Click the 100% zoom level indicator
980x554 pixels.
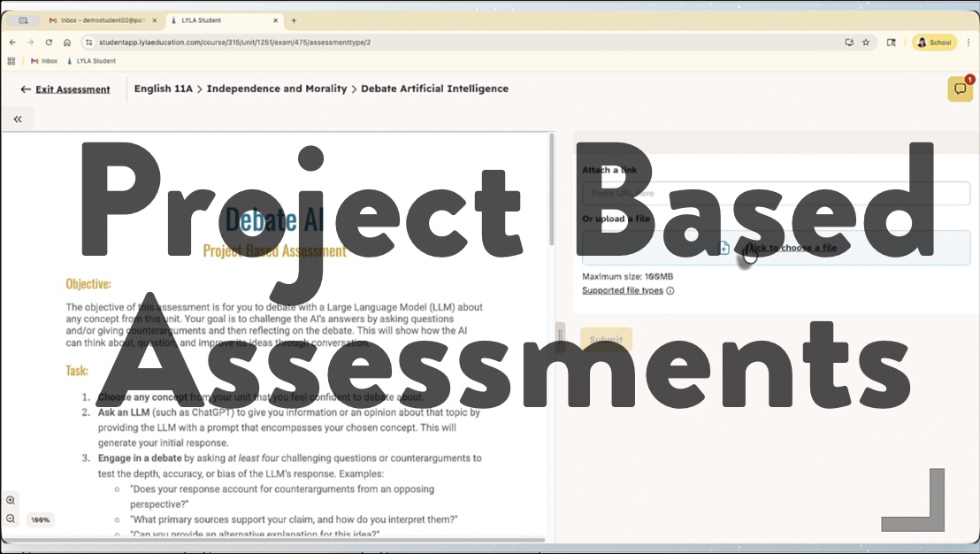(x=40, y=519)
